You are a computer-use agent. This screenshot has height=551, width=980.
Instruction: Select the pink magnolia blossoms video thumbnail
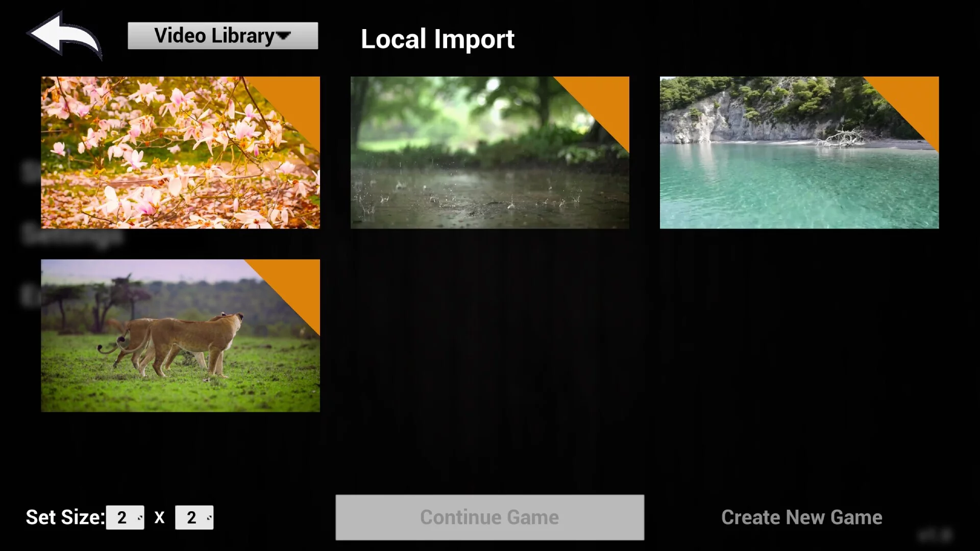pos(180,153)
